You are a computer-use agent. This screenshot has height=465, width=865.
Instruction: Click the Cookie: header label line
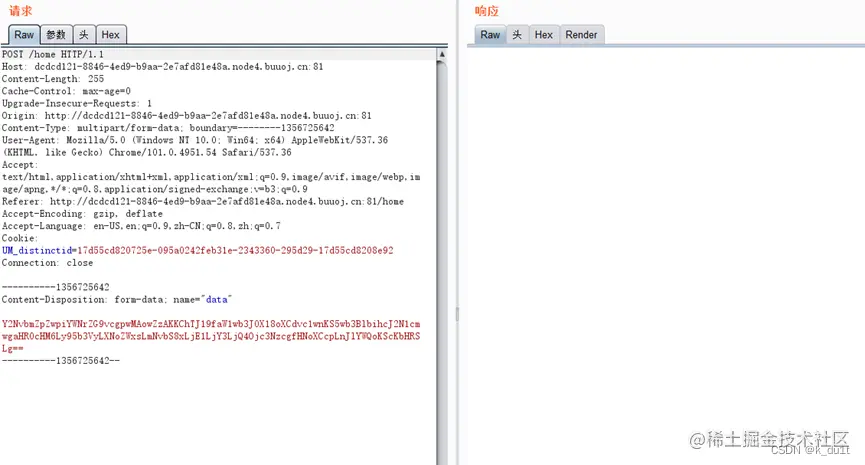(x=20, y=238)
